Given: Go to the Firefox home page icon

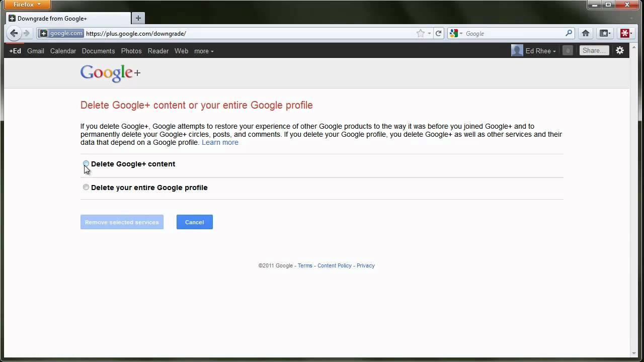Looking at the screenshot, I should tap(586, 33).
